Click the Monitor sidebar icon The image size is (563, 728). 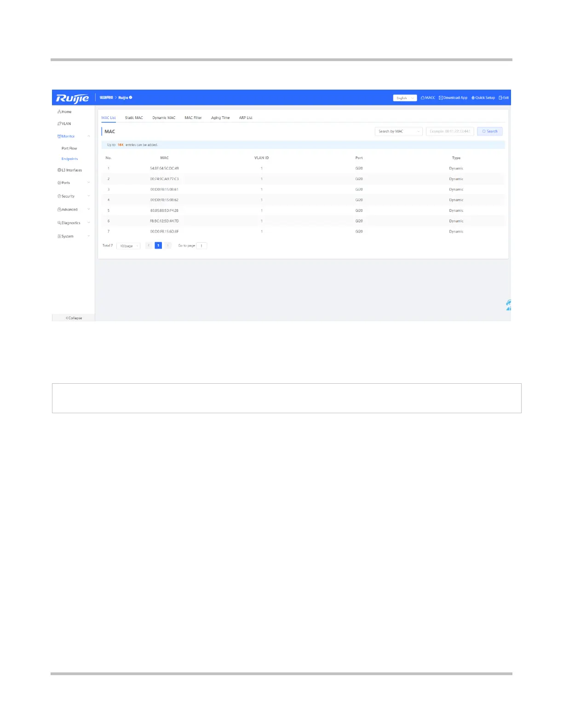(x=59, y=136)
